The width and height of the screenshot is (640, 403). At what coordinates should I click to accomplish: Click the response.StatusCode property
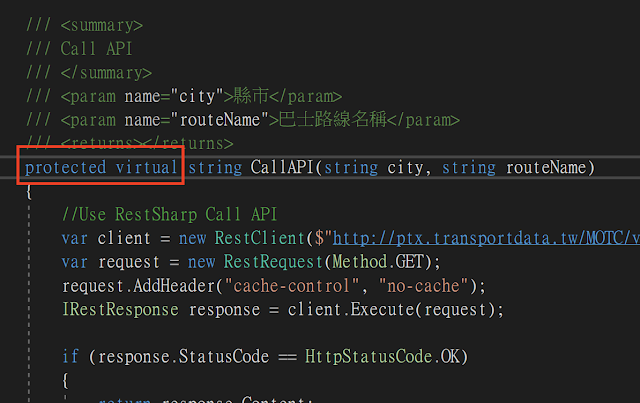[x=183, y=356]
